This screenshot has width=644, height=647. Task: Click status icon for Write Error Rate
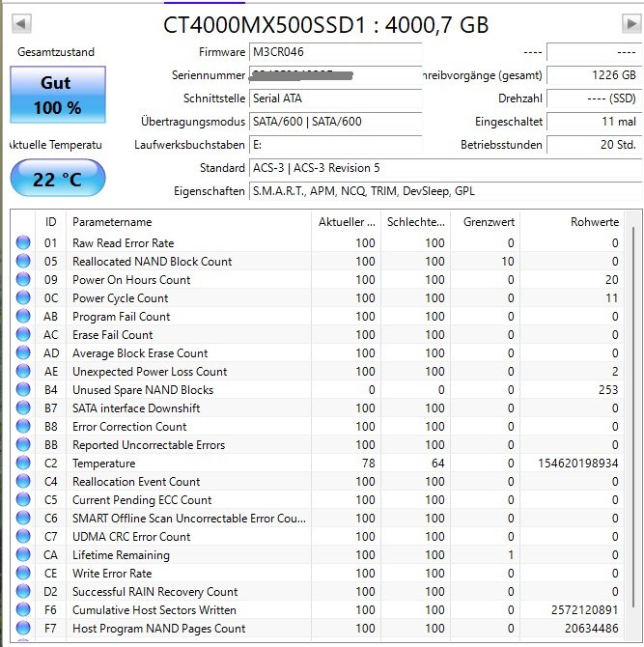23,574
